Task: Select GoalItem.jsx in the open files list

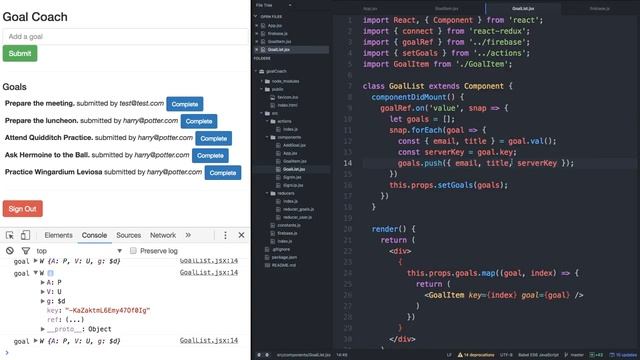Action: pyautogui.click(x=279, y=41)
